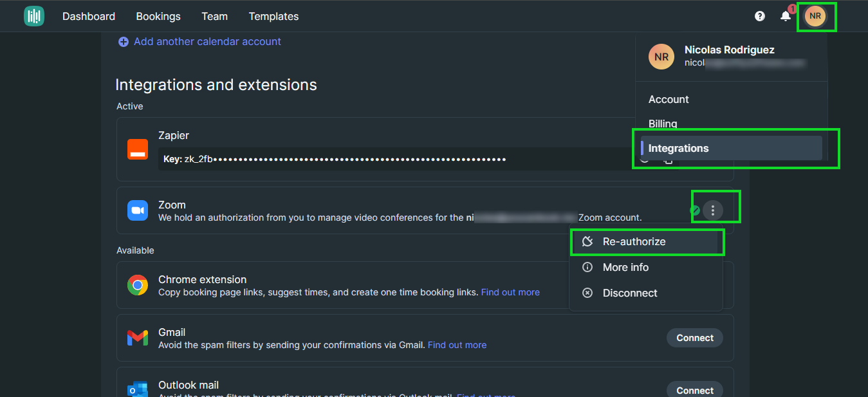868x397 pixels.
Task: Connect the Gmail integration
Action: (695, 338)
